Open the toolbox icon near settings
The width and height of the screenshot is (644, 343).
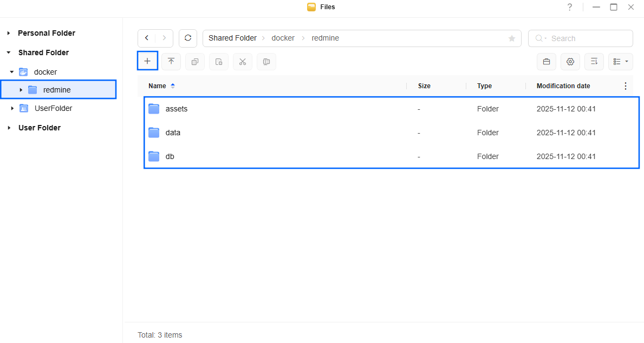[546, 61]
